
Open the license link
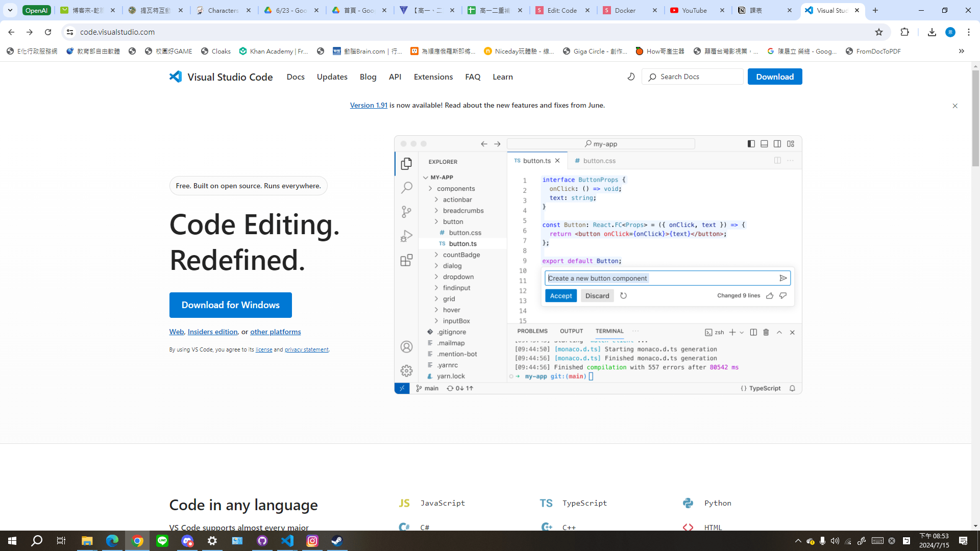pos(264,349)
